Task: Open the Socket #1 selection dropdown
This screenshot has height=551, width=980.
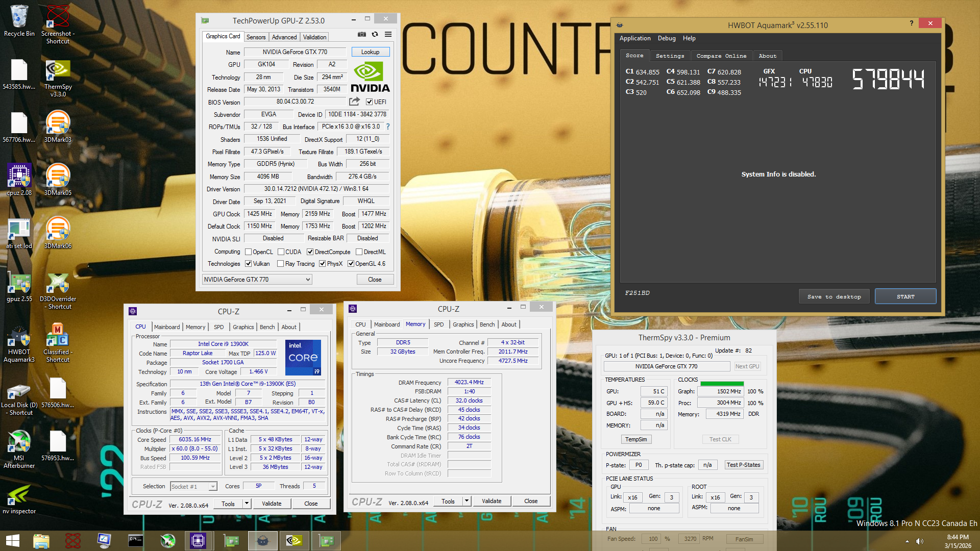Action: click(193, 487)
